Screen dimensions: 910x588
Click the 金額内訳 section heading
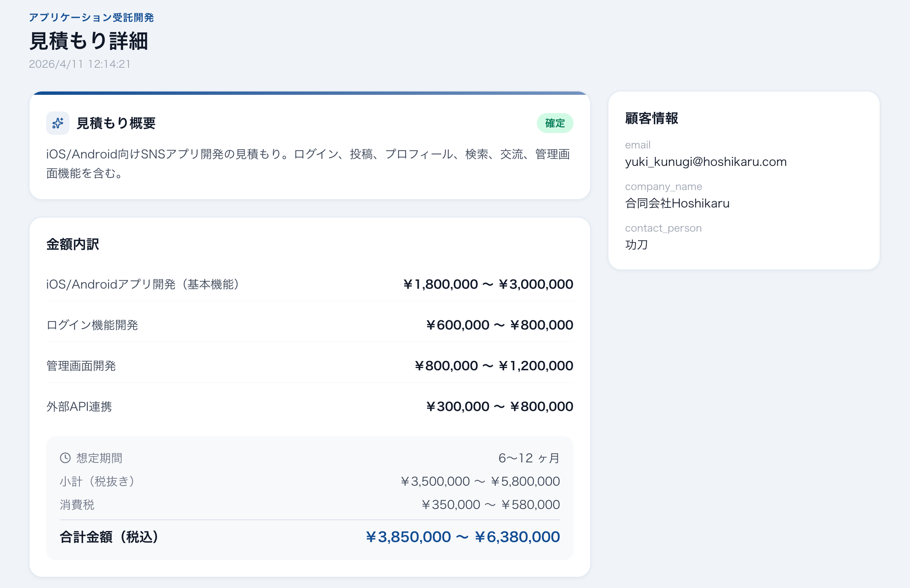pos(72,245)
